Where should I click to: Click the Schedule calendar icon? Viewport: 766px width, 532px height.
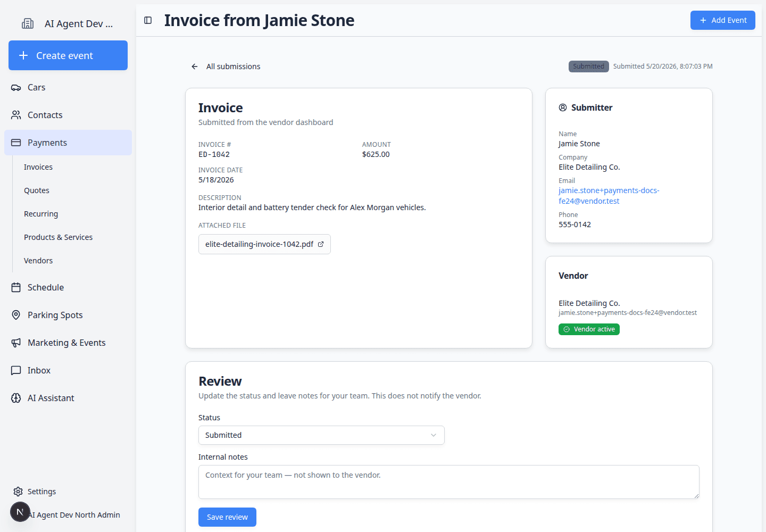point(16,287)
